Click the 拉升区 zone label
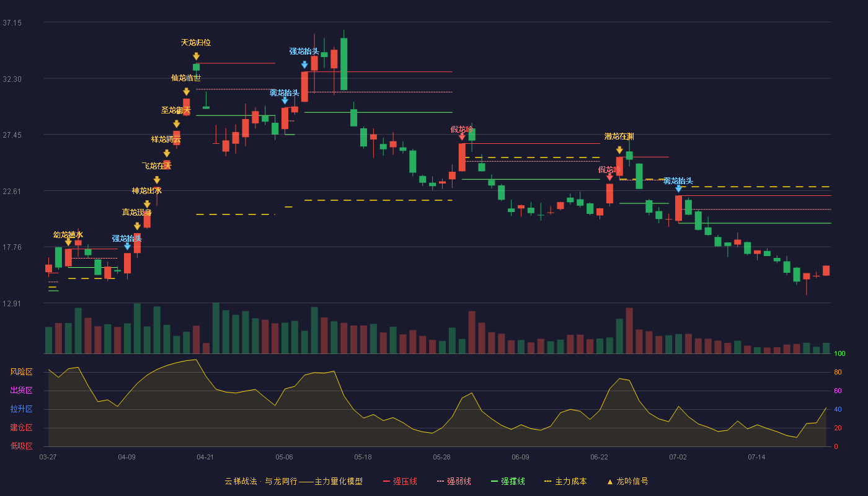 pyautogui.click(x=21, y=409)
